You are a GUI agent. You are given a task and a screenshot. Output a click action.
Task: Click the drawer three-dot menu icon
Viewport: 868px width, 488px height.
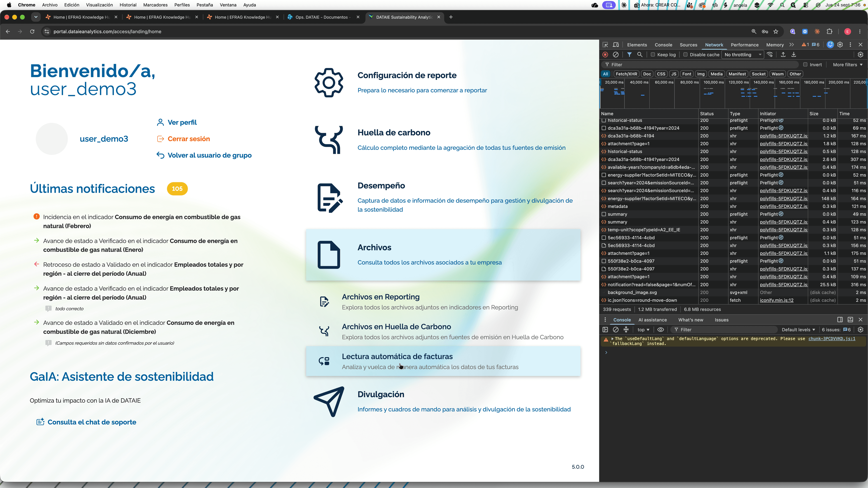click(605, 320)
